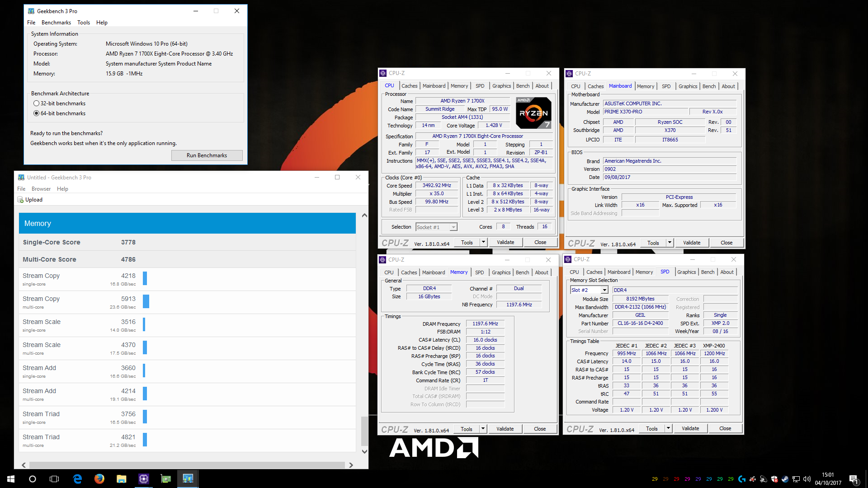Image resolution: width=868 pixels, height=488 pixels.
Task: Click scroll-left arrow in Geekbench results
Action: [x=24, y=465]
